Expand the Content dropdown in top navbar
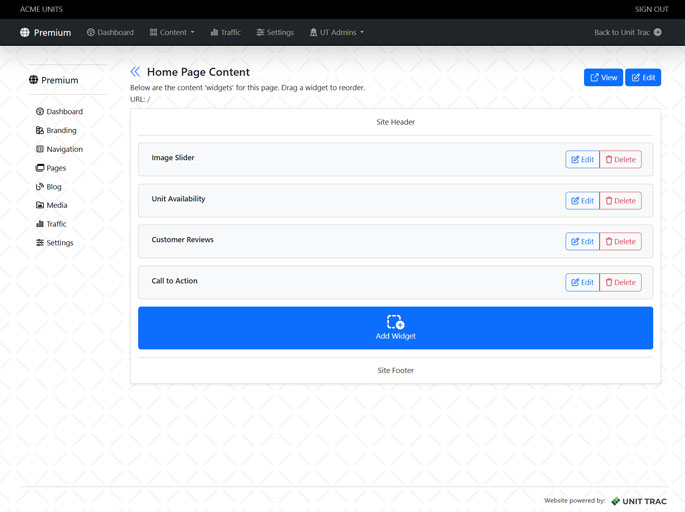The width and height of the screenshot is (685, 512). 172,33
